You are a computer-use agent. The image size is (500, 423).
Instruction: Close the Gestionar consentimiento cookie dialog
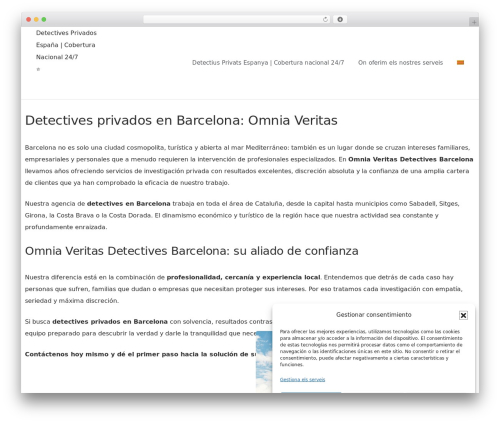[463, 315]
